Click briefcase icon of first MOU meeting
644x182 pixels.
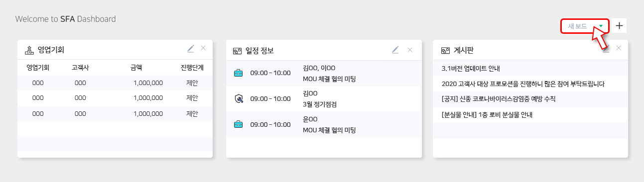(x=239, y=73)
